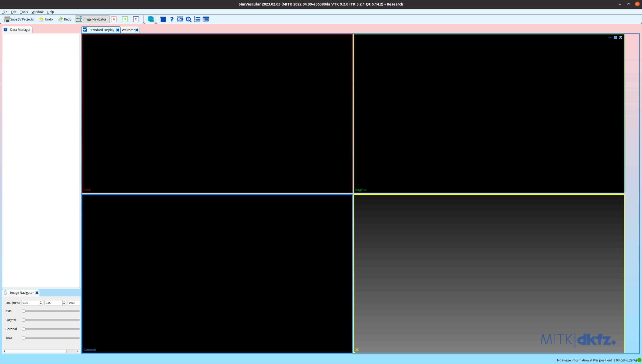Click the crosshair toggle in the Sagittal view
Screen dimensions: 642x364
(x=610, y=38)
